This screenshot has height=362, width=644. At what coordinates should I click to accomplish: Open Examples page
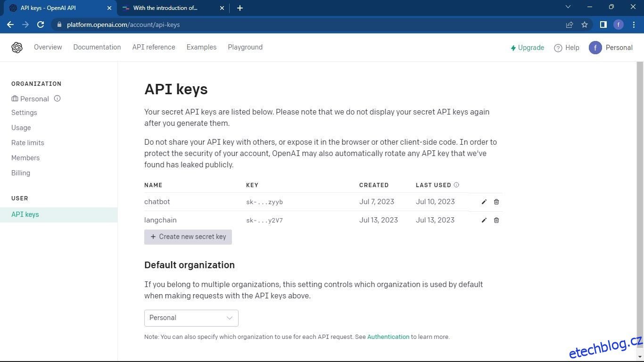coord(201,47)
